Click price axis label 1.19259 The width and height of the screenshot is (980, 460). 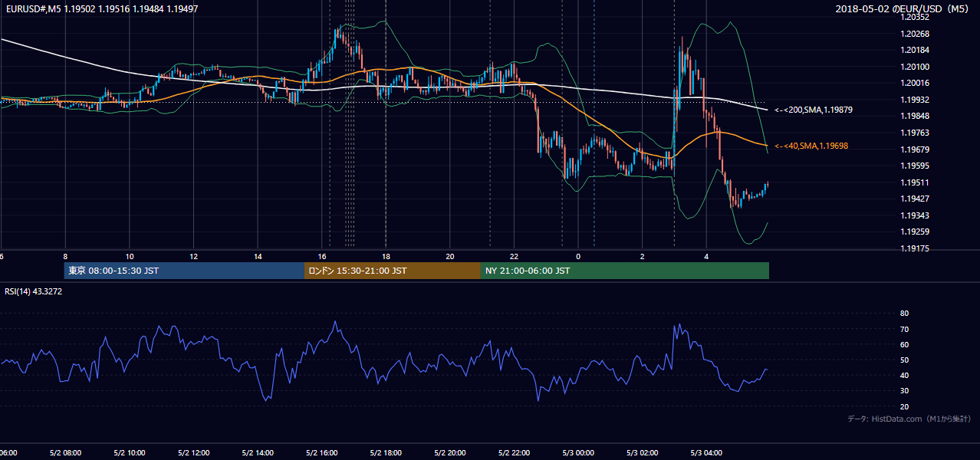(916, 232)
